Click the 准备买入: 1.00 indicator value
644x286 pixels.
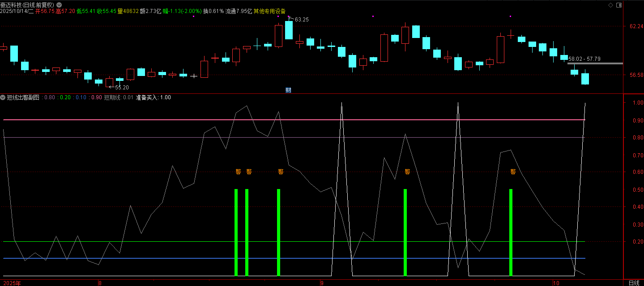click(153, 97)
